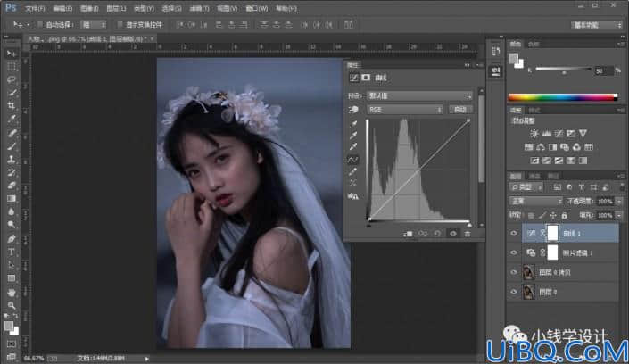Open the 文件(F) menu
The image size is (629, 364).
coord(35,8)
